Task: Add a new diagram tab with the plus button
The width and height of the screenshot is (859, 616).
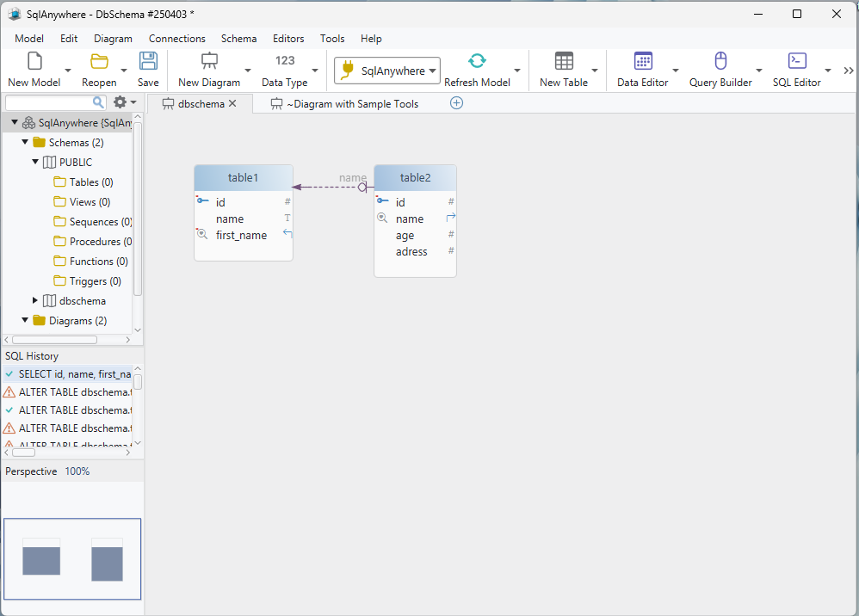Action: pos(456,102)
